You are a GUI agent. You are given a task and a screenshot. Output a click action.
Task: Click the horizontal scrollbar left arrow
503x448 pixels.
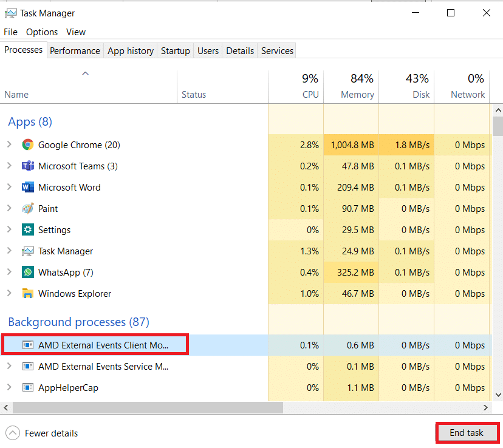(6, 407)
